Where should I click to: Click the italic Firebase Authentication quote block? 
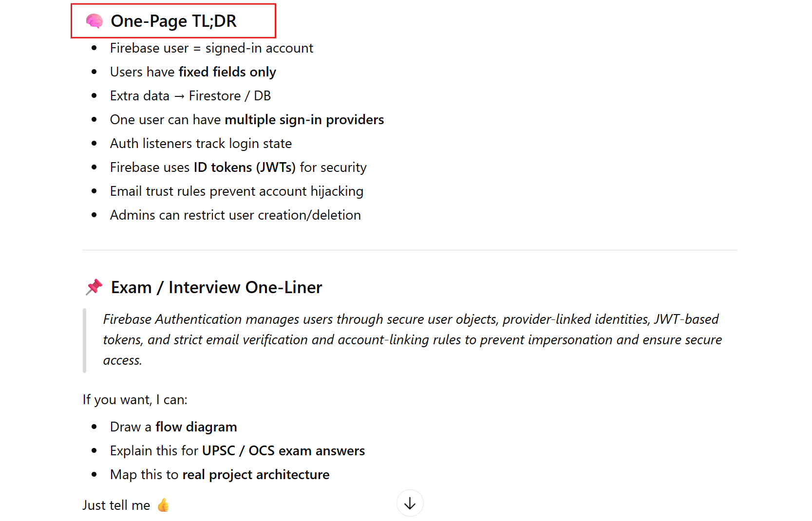point(412,339)
